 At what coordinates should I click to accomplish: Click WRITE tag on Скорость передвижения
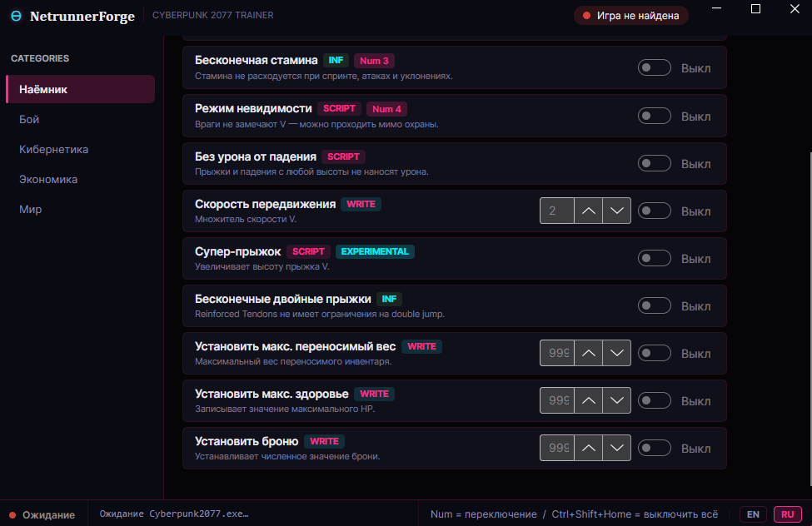361,204
